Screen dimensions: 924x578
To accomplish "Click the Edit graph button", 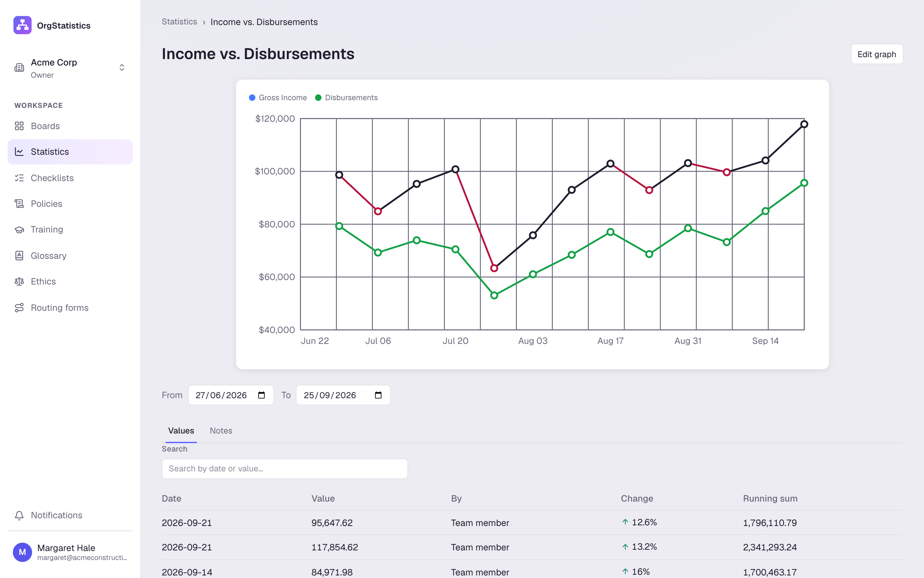I will click(x=877, y=54).
